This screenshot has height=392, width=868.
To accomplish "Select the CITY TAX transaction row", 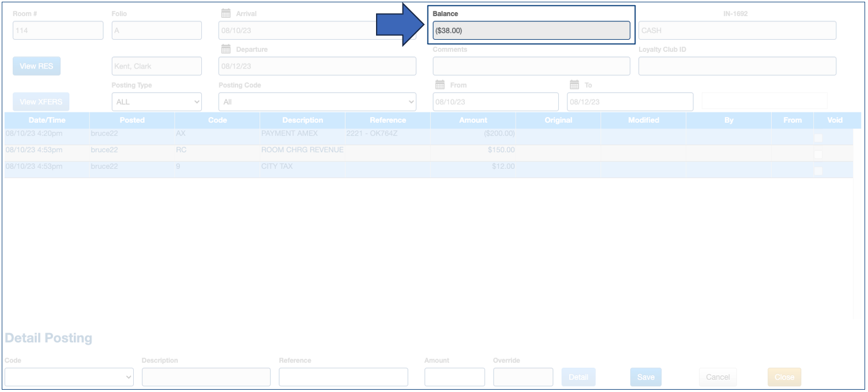I will click(346, 167).
